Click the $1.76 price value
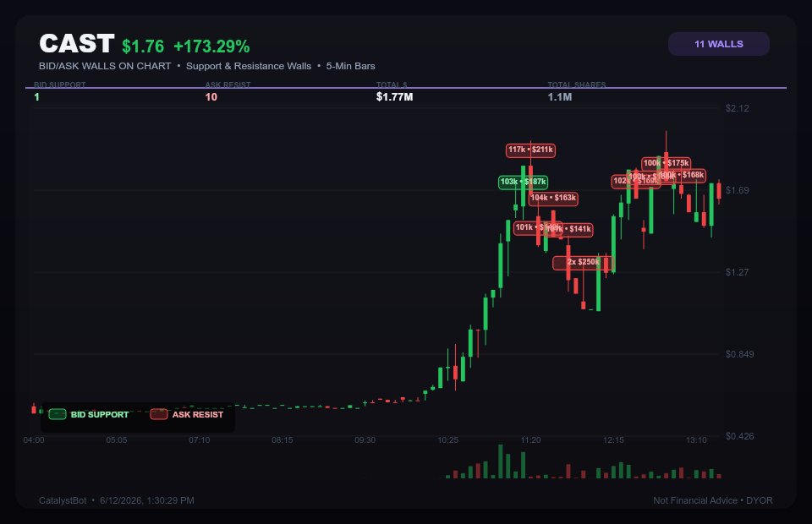Screen dimensions: 812x524 click(x=143, y=46)
